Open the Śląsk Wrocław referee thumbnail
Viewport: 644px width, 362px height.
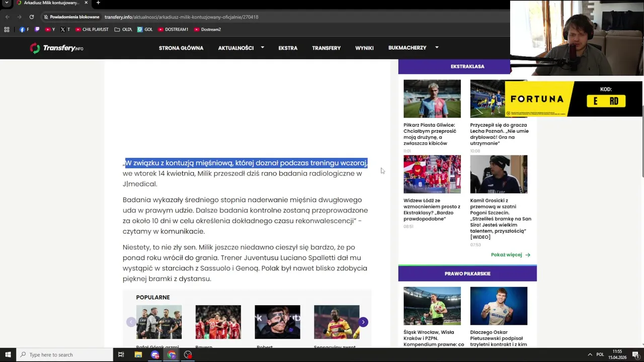[432, 306]
